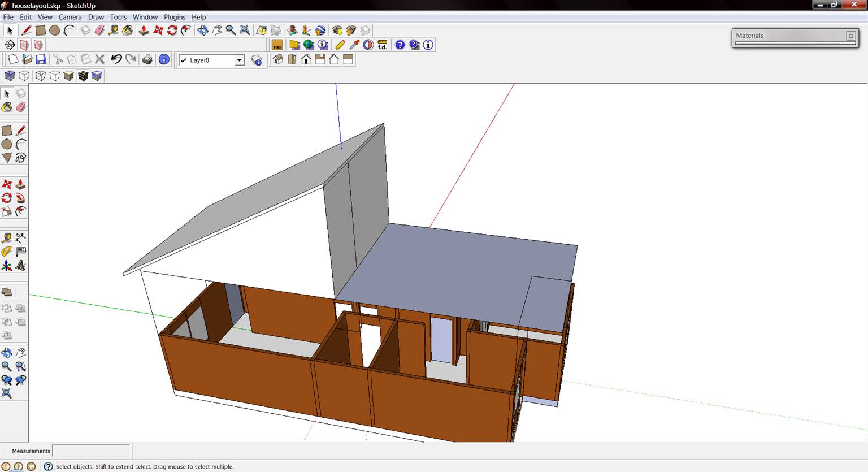This screenshot has height=472, width=868.
Task: Open the Plugins menu
Action: [x=174, y=17]
